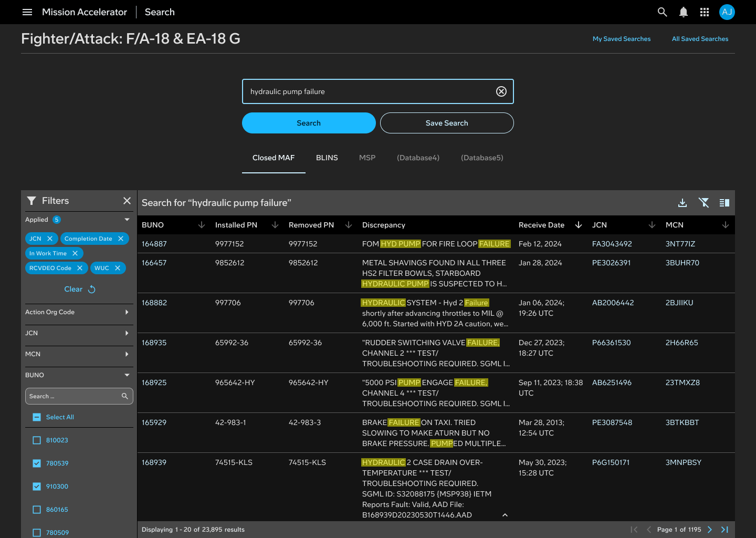
Task: Uncheck the 910300 BUNO checkbox
Action: pyautogui.click(x=37, y=487)
